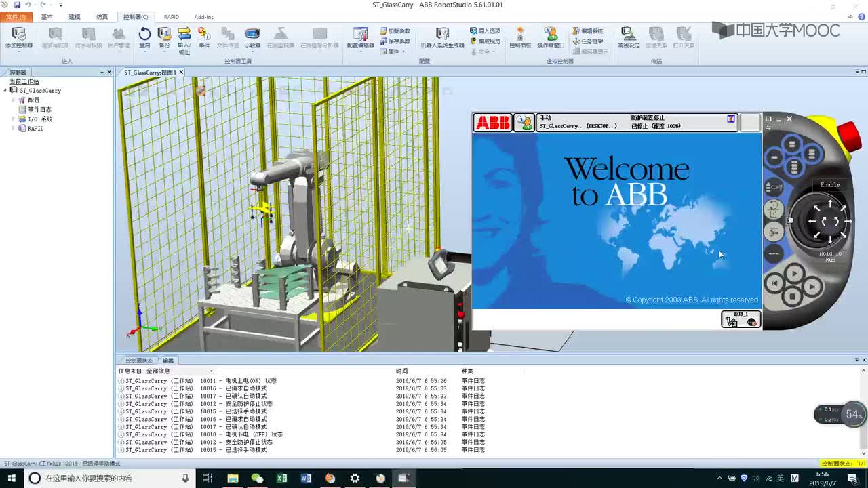
Task: Click the joystick right arrow
Action: tap(848, 221)
